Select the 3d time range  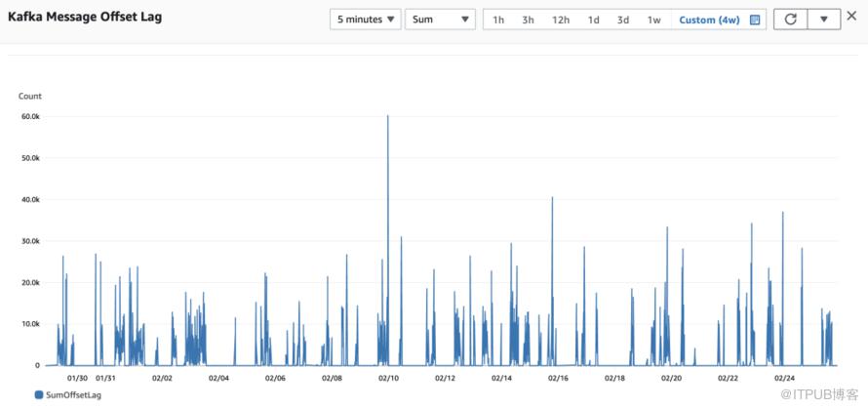pyautogui.click(x=623, y=20)
